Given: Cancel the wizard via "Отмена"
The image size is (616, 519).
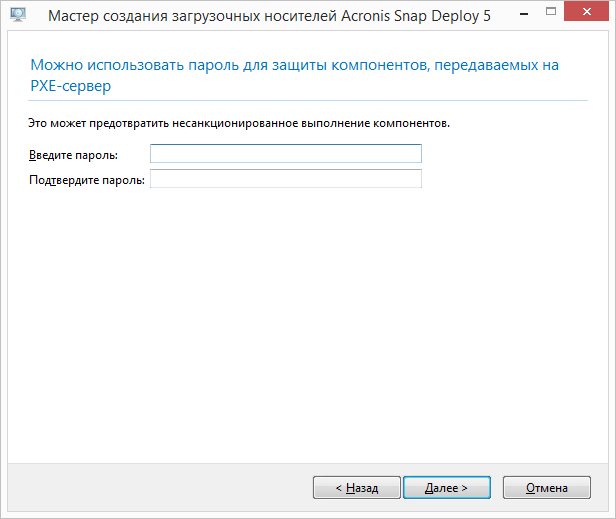Looking at the screenshot, I should [x=546, y=488].
